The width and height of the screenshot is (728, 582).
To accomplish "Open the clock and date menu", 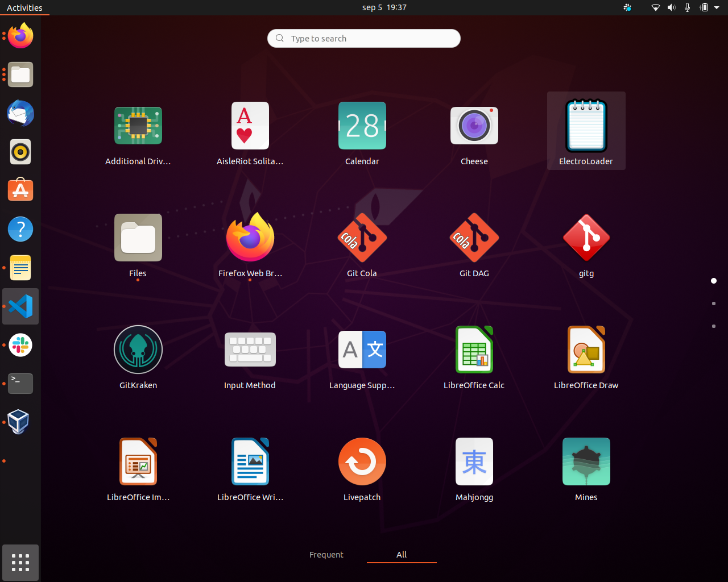I will pyautogui.click(x=384, y=7).
